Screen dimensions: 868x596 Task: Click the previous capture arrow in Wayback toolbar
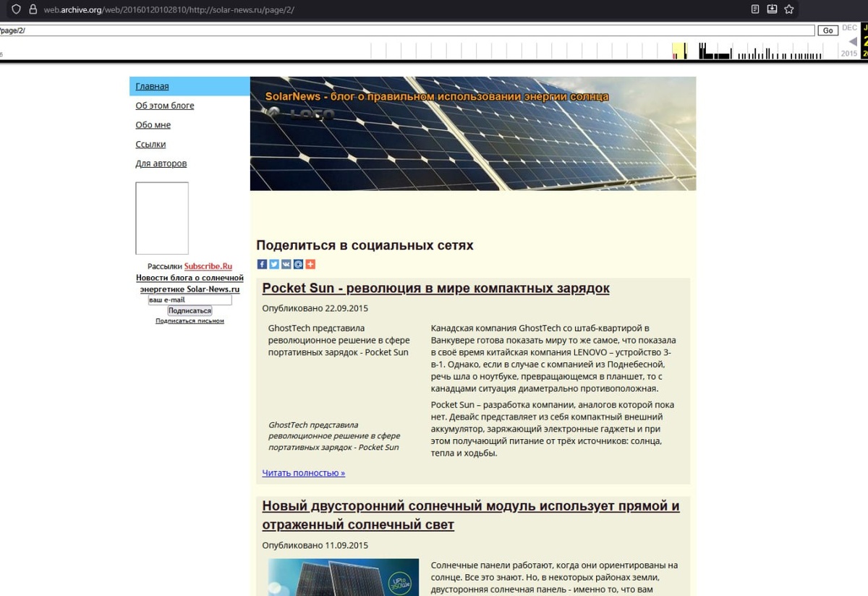853,41
